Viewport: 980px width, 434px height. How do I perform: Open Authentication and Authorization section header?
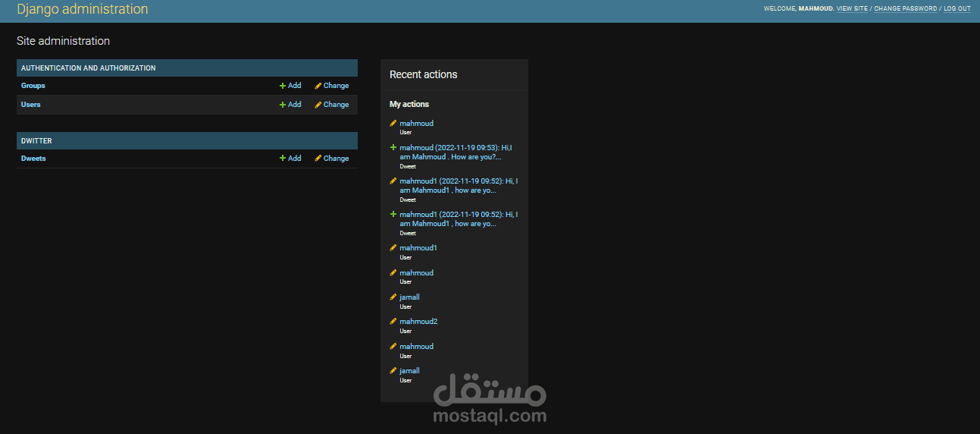[89, 68]
